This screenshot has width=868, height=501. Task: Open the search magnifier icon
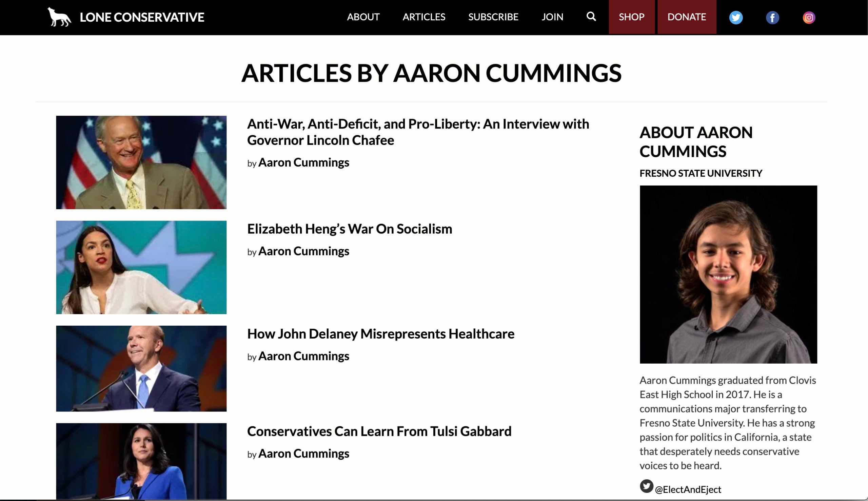coord(591,17)
